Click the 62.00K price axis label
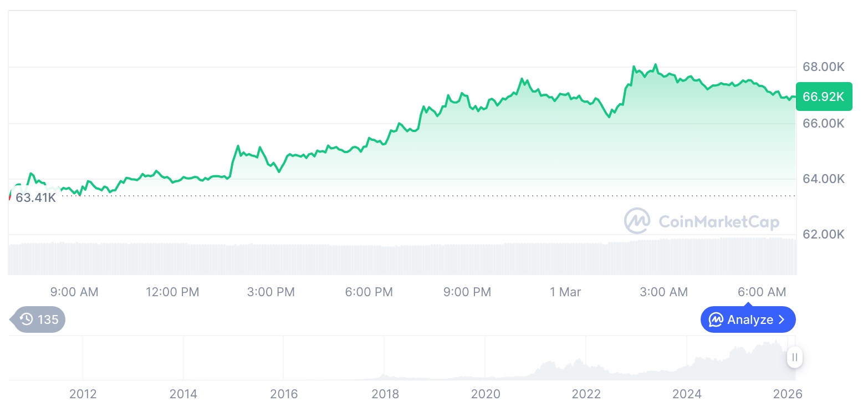Image resolution: width=868 pixels, height=406 pixels. (823, 235)
